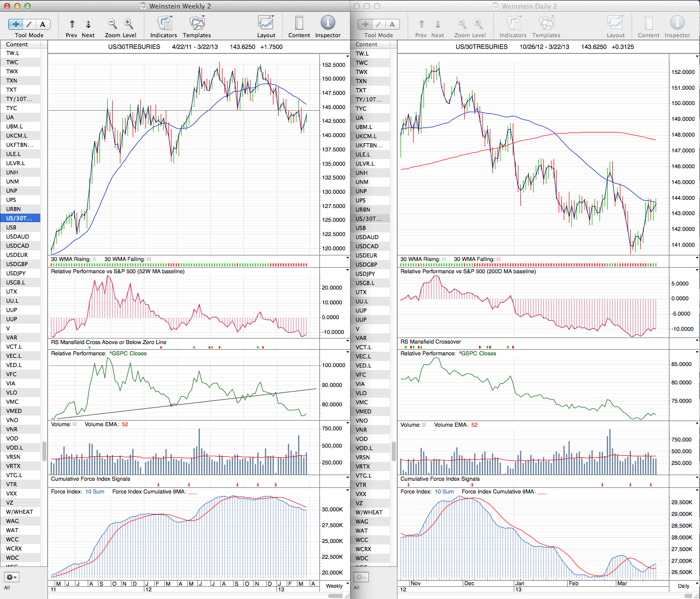Select USDJPY in the Weekly window symbol list
Screen dimensions: 700x599
click(15, 273)
